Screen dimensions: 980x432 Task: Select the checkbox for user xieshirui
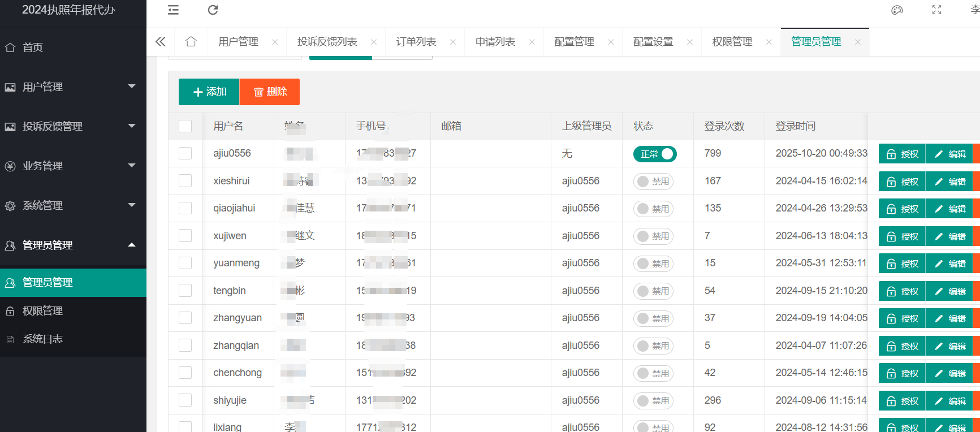click(x=185, y=181)
